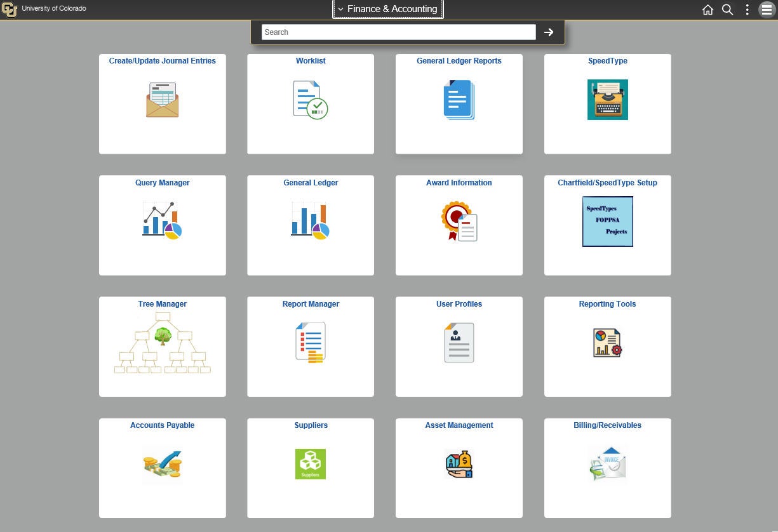Click the Billing/Receivables invoice envelope icon

click(x=607, y=464)
